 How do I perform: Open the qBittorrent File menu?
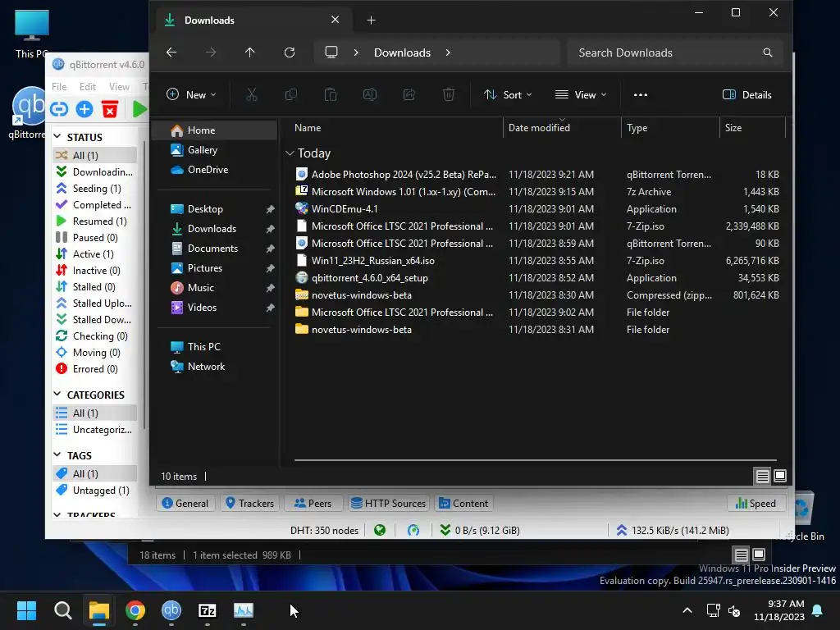click(x=59, y=86)
